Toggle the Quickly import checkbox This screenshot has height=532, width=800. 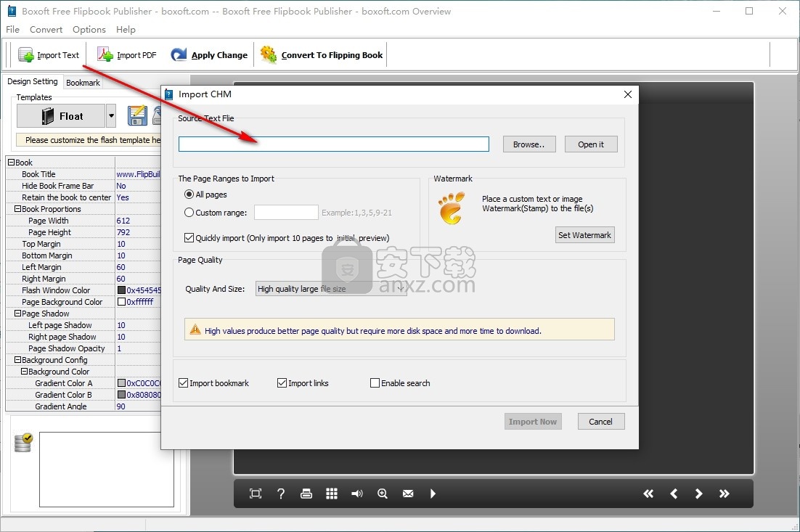(189, 237)
